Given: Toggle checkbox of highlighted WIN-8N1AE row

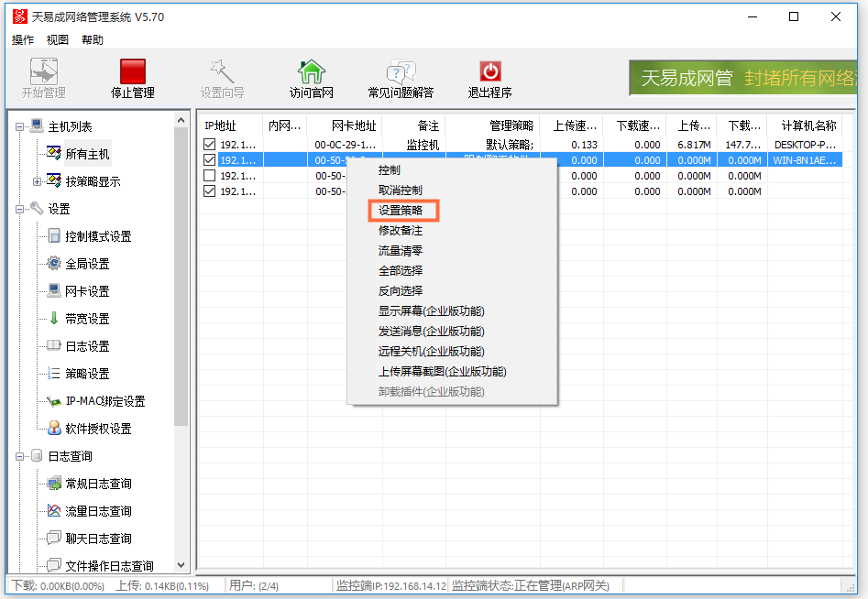Looking at the screenshot, I should coord(209,160).
